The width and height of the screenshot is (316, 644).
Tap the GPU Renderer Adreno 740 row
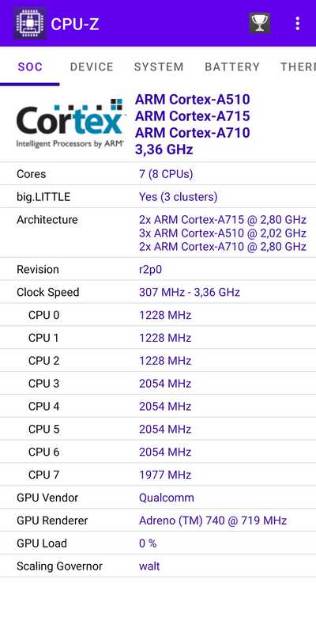coord(158,521)
